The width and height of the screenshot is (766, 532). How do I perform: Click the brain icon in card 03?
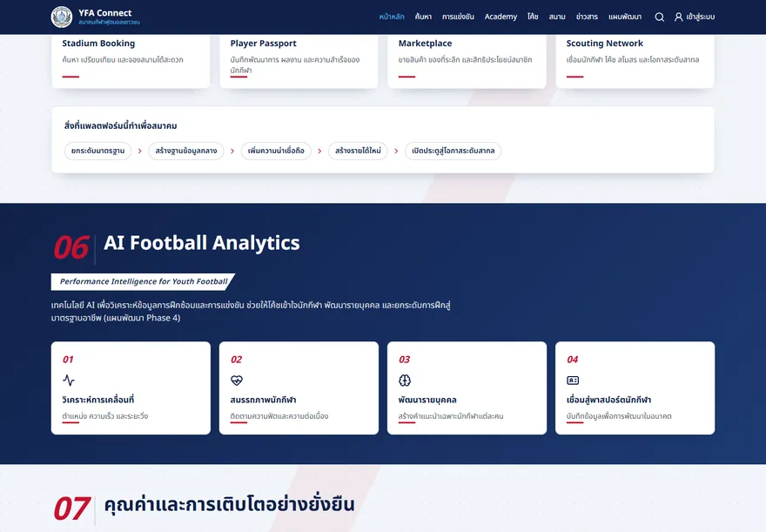point(405,380)
